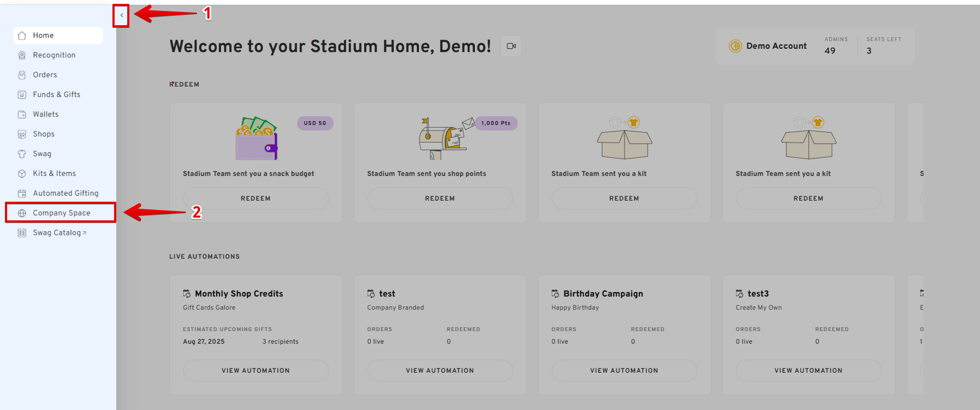
Task: Click the Funds & Gifts icon
Action: point(22,95)
